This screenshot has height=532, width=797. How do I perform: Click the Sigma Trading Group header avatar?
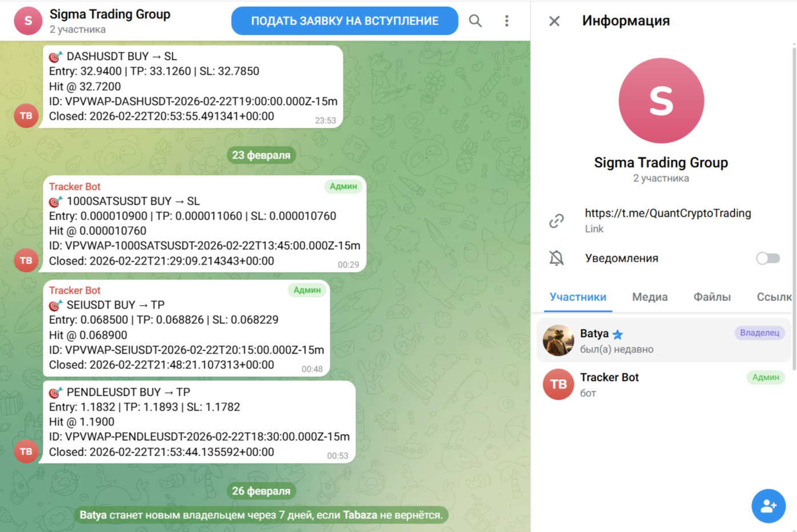click(28, 21)
